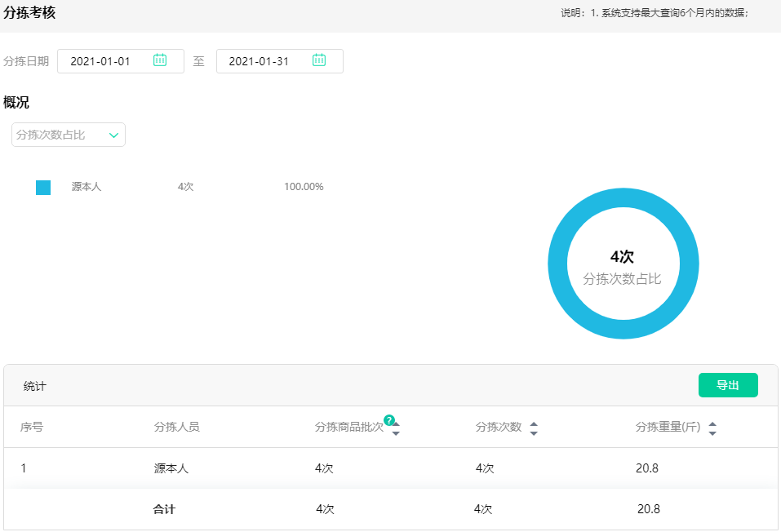Open the end date calendar picker
The width and height of the screenshot is (781, 532).
pyautogui.click(x=319, y=60)
